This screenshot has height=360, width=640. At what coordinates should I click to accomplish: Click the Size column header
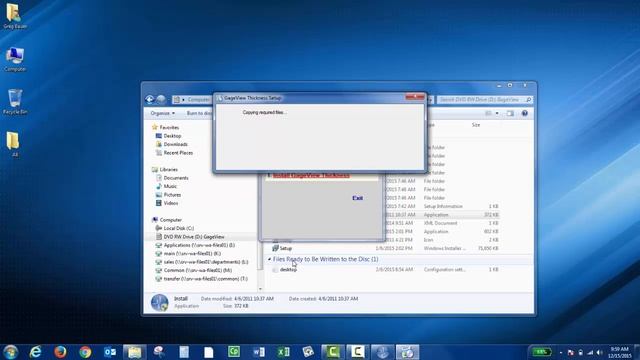pyautogui.click(x=476, y=125)
